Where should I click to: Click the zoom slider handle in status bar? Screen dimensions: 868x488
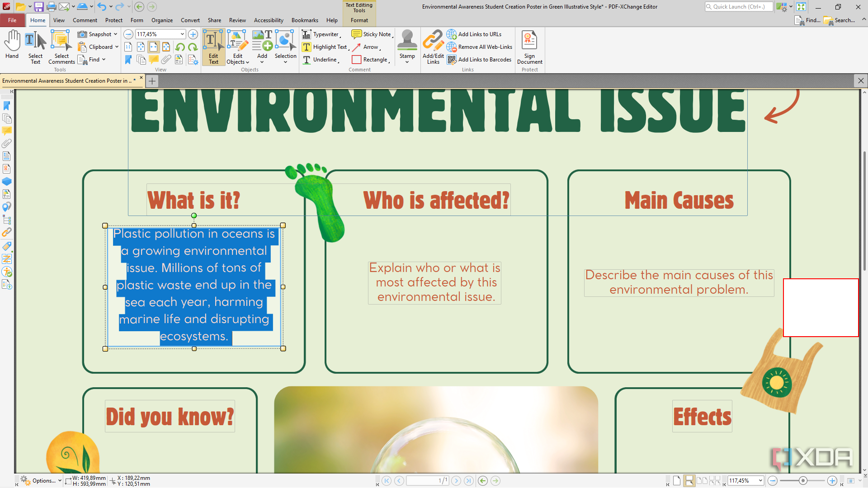pyautogui.click(x=803, y=481)
